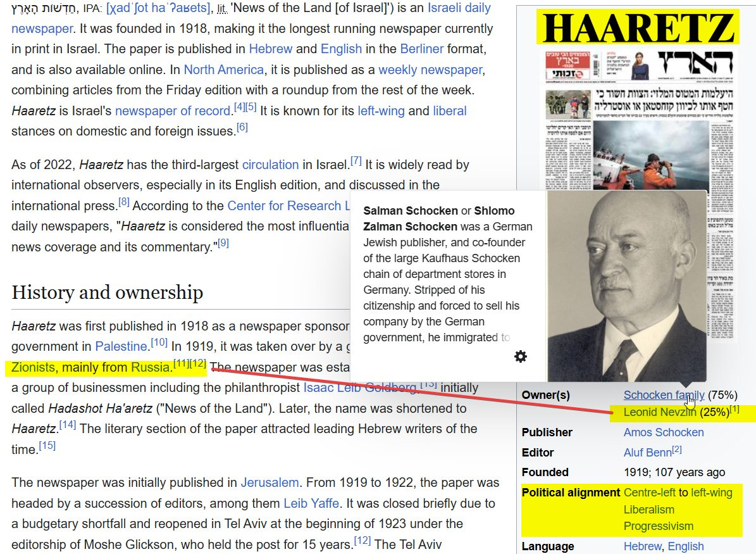Screen dimensions: 756x554
Task: Open the circulation link
Action: [x=271, y=165]
